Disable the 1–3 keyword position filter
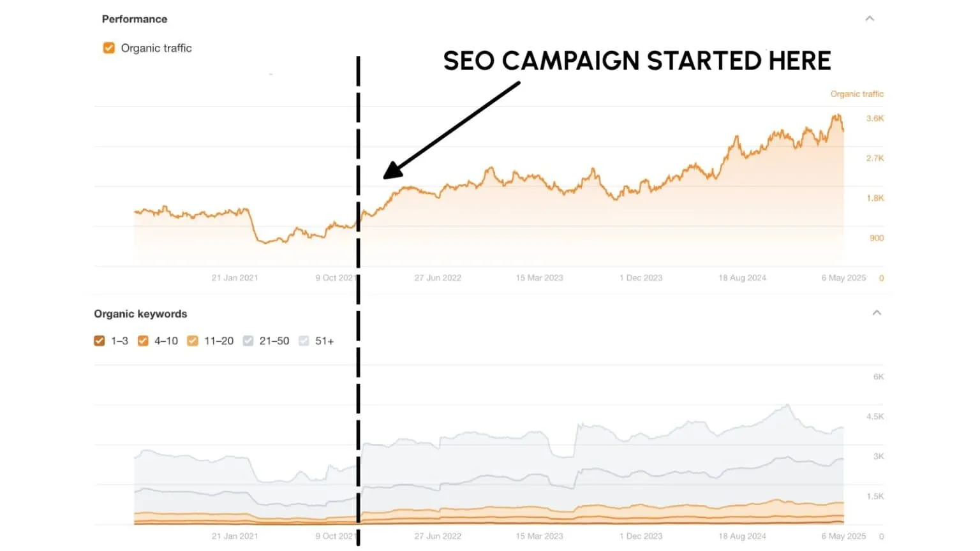The height and width of the screenshot is (551, 980). pos(100,341)
